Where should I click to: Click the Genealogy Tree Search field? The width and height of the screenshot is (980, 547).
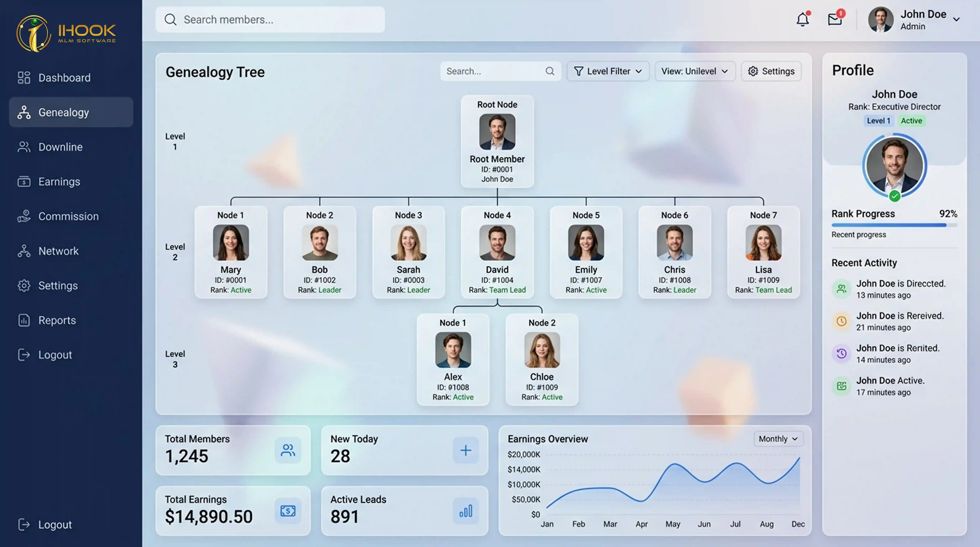[500, 71]
